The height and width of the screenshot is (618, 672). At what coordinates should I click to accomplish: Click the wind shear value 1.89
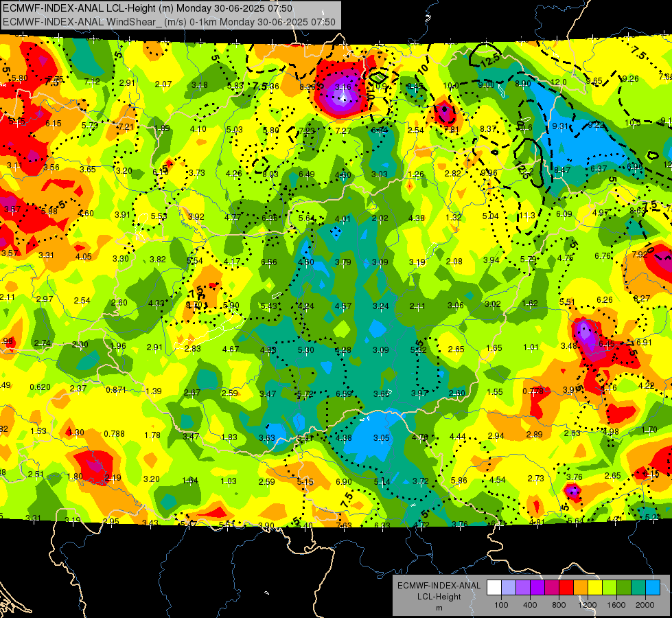click(162, 128)
